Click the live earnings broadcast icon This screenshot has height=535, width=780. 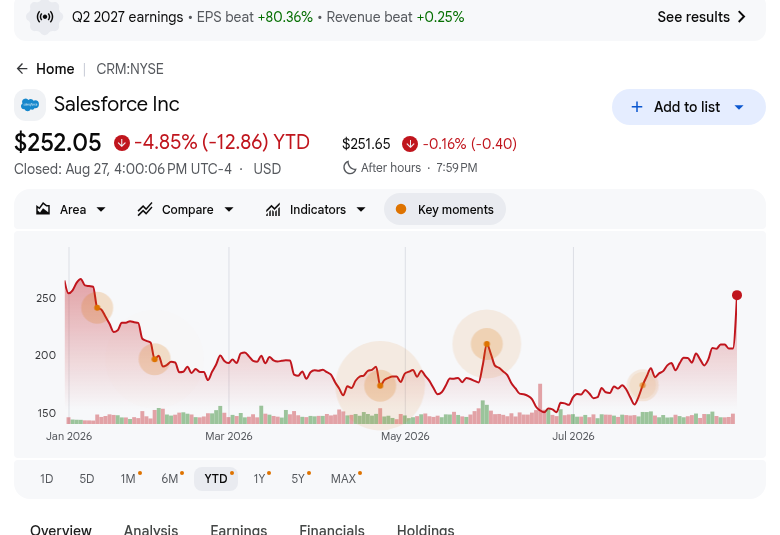click(x=45, y=17)
